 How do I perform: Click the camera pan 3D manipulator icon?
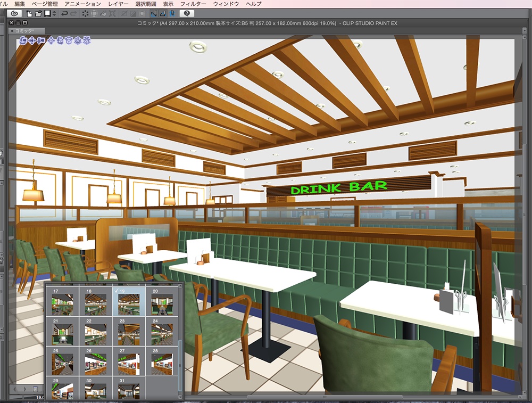coord(32,41)
